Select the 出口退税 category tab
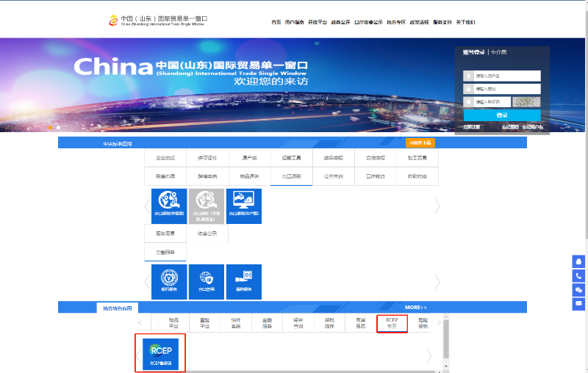 [291, 176]
